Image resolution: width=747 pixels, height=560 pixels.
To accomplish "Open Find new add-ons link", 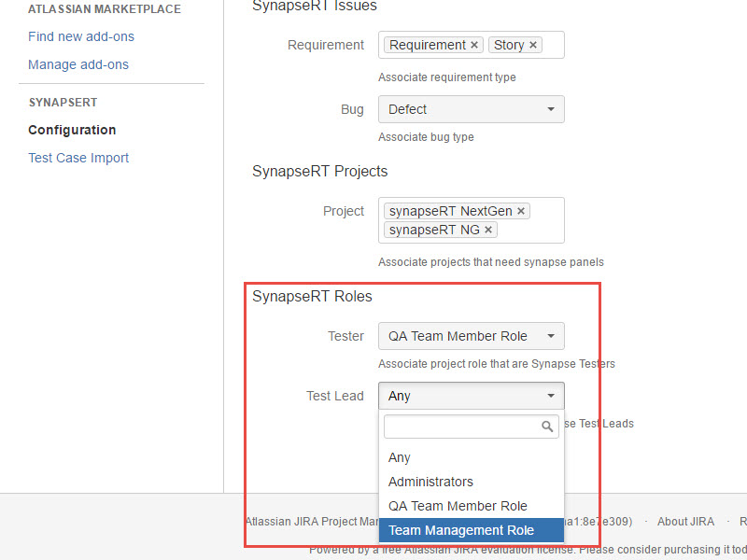I will pos(81,36).
